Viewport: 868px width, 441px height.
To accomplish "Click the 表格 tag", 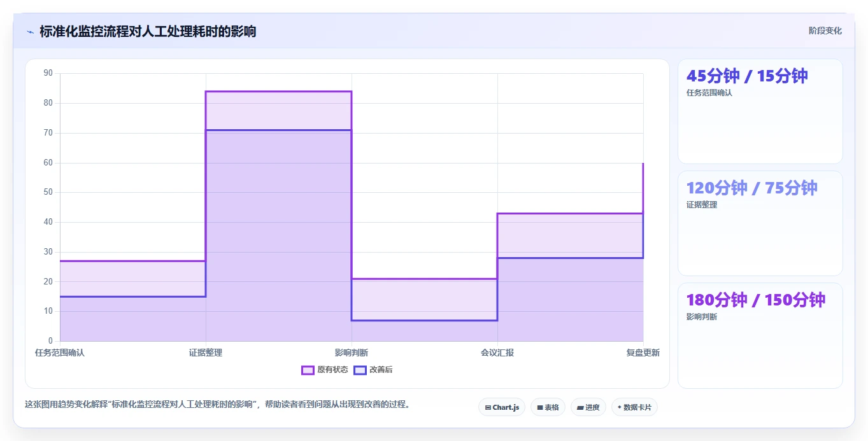I will [x=548, y=407].
